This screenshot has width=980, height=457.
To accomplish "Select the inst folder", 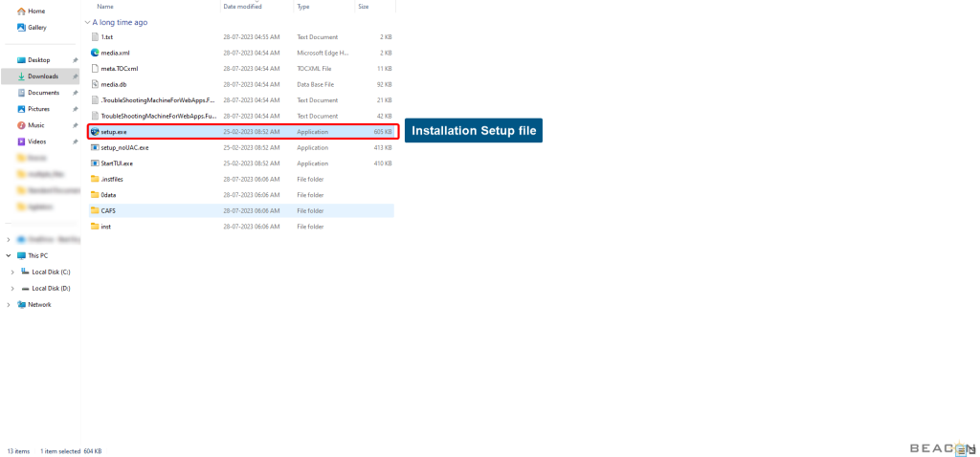I will (x=241, y=227).
